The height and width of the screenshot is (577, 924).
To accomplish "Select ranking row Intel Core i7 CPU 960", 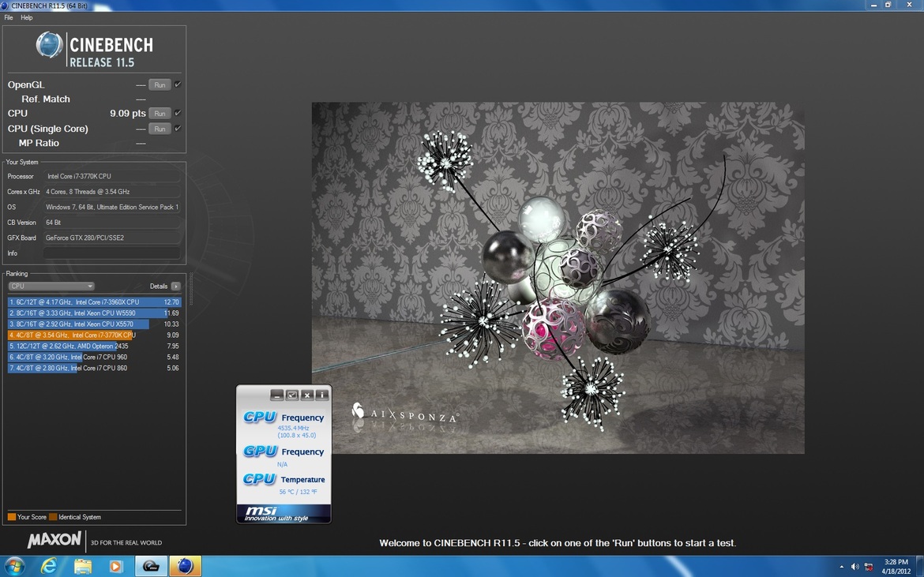I will (x=94, y=357).
